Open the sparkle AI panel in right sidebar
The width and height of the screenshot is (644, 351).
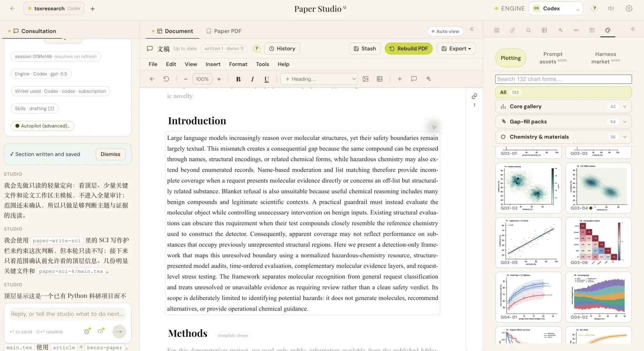[x=560, y=30]
